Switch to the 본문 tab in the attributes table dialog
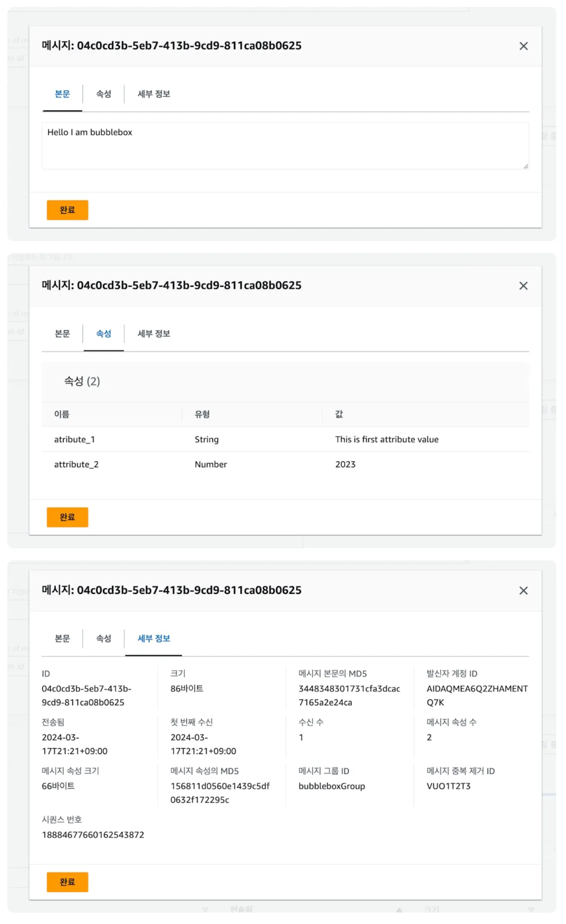The width and height of the screenshot is (566, 924). click(62, 333)
